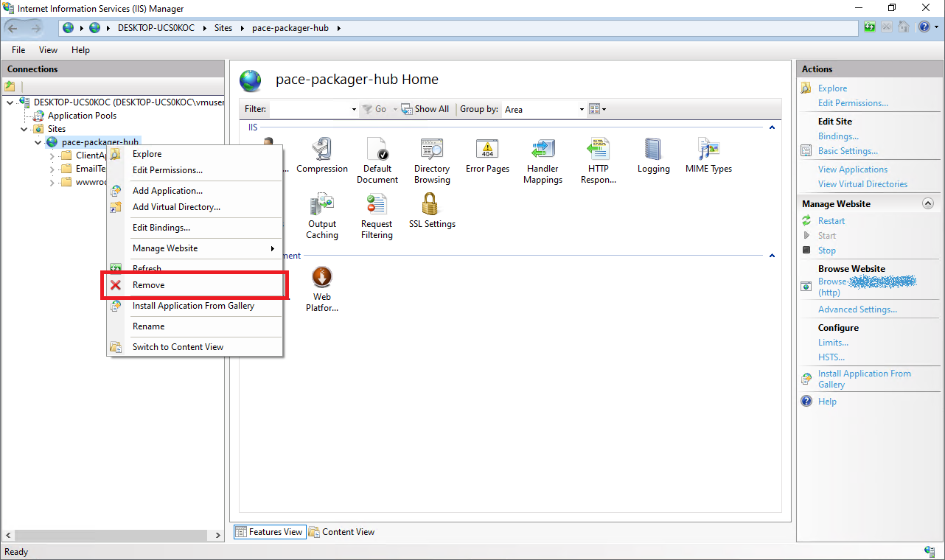Collapse the pace-packager-hub tree node

click(x=38, y=142)
